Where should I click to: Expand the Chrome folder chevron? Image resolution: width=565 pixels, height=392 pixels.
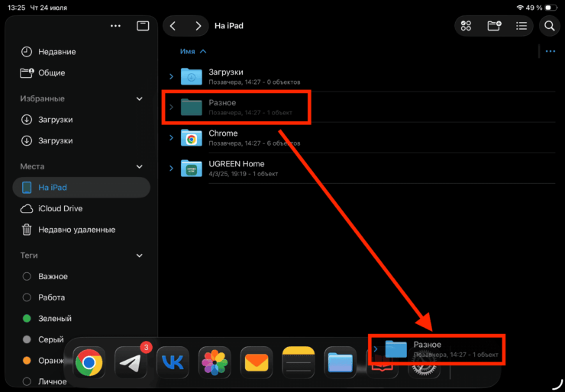(171, 137)
